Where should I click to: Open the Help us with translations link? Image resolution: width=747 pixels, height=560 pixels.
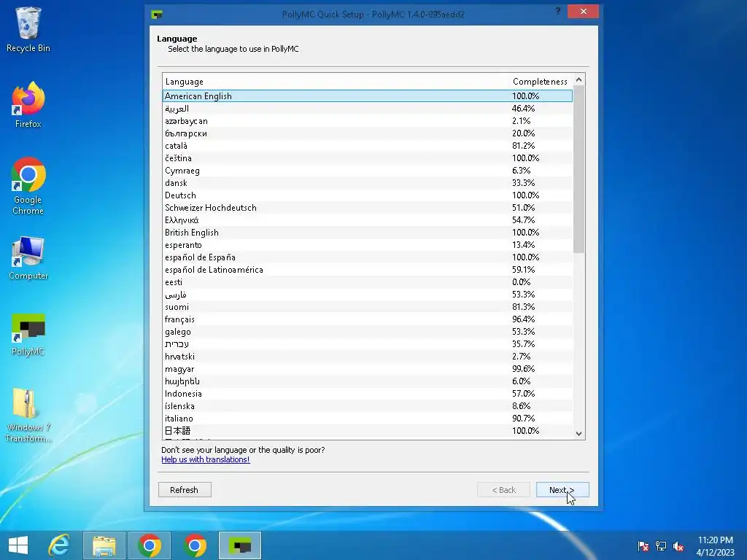(x=205, y=459)
